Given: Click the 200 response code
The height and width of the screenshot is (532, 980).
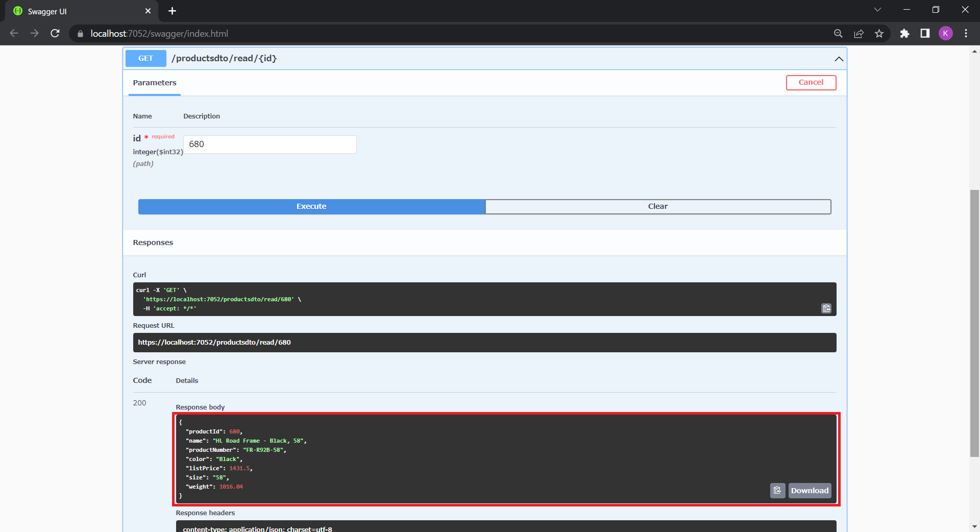Looking at the screenshot, I should [139, 403].
